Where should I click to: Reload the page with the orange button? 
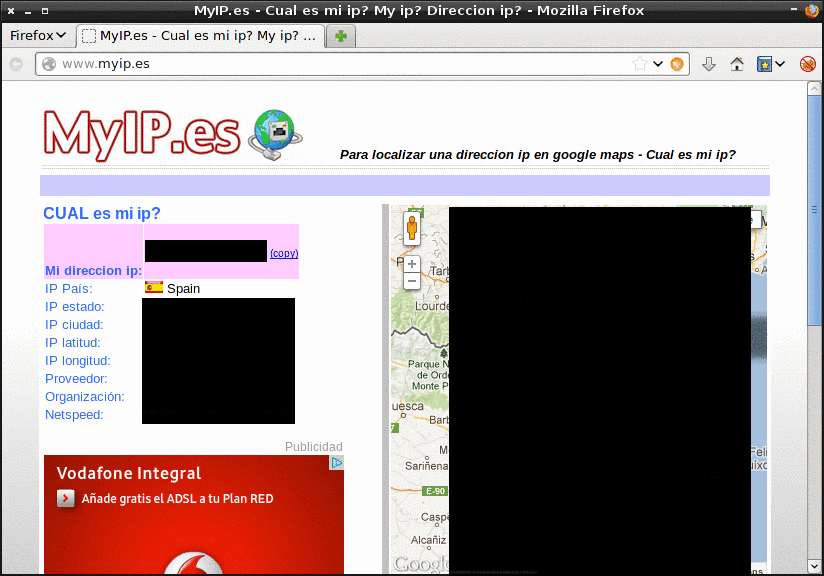pyautogui.click(x=677, y=64)
